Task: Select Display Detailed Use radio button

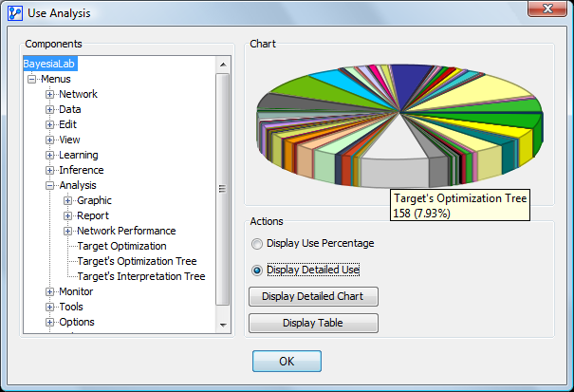Action: [256, 270]
